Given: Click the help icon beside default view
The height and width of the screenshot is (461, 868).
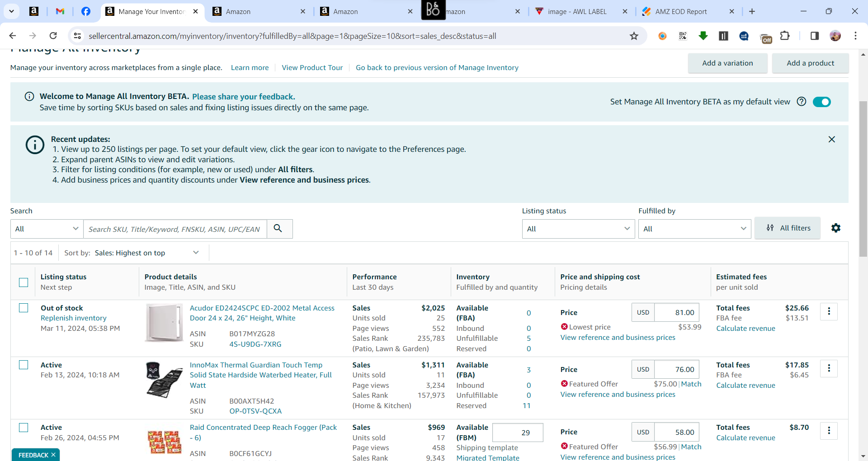Looking at the screenshot, I should click(801, 102).
